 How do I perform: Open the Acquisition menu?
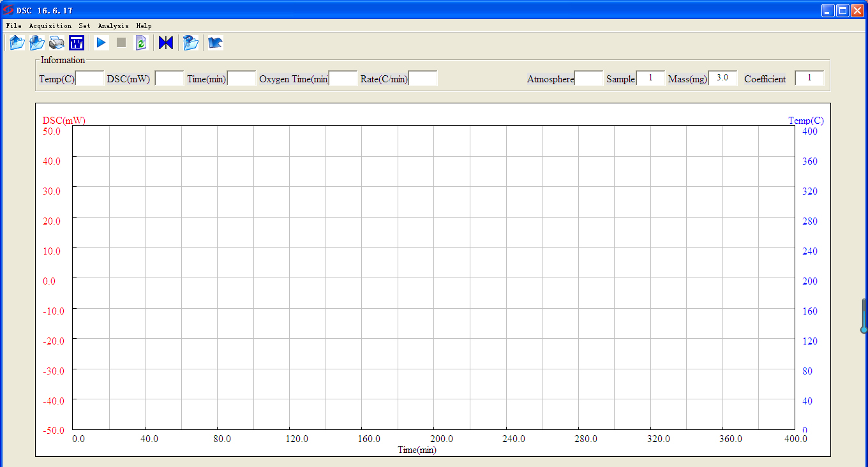tap(50, 26)
